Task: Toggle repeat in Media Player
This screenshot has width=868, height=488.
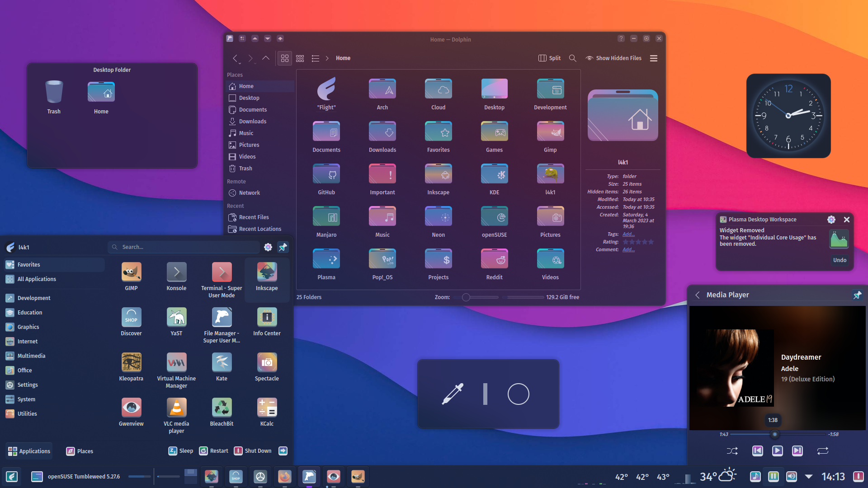Action: [822, 450]
